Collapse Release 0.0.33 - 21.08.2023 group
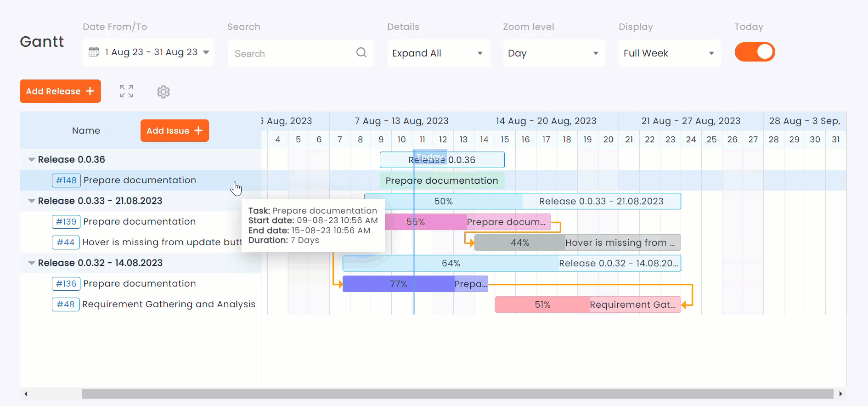 pos(32,201)
